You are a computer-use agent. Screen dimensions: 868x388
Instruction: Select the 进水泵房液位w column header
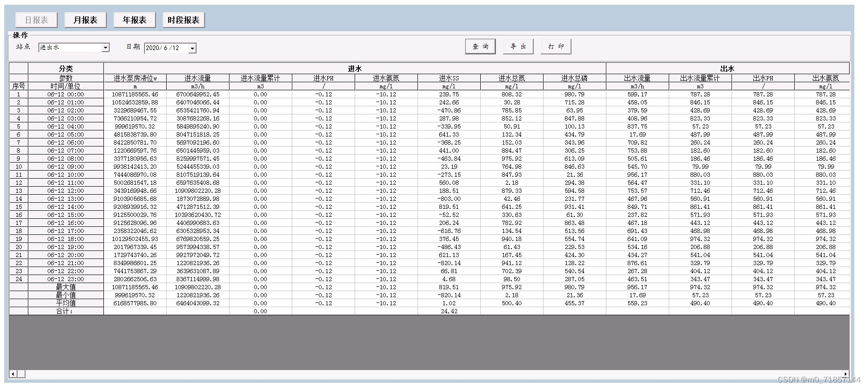(135, 78)
